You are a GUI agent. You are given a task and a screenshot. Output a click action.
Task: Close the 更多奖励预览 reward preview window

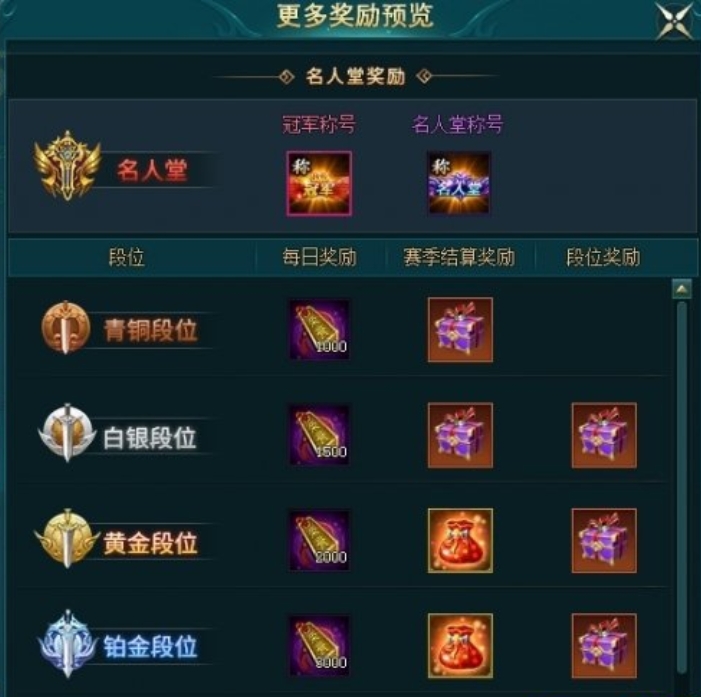click(676, 21)
